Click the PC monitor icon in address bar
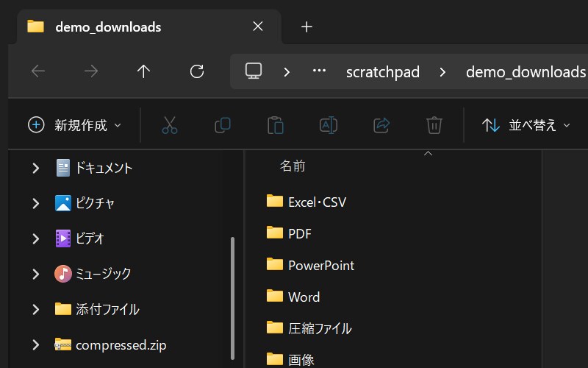Screen dimensions: 588x368 [x=254, y=71]
